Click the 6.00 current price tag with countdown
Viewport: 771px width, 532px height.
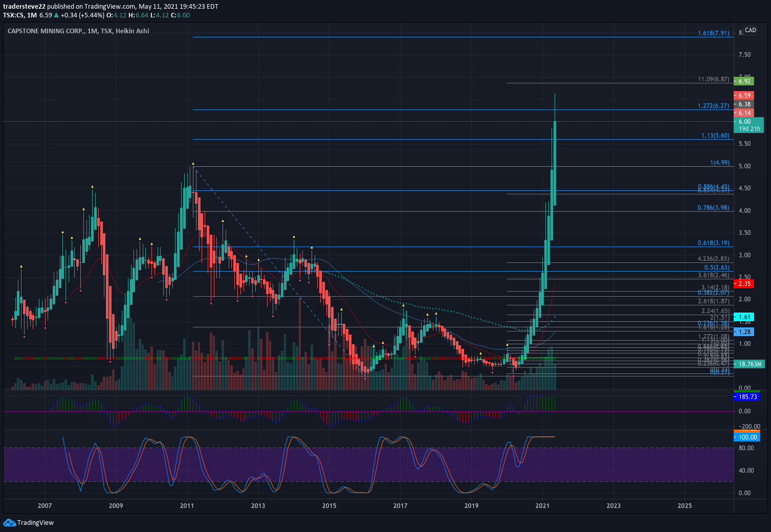point(748,125)
